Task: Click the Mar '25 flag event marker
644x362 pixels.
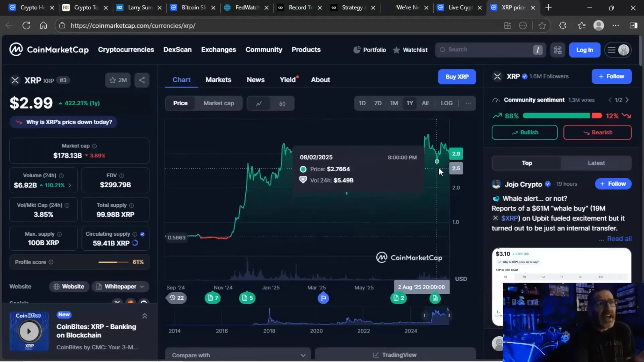Action: [x=323, y=298]
